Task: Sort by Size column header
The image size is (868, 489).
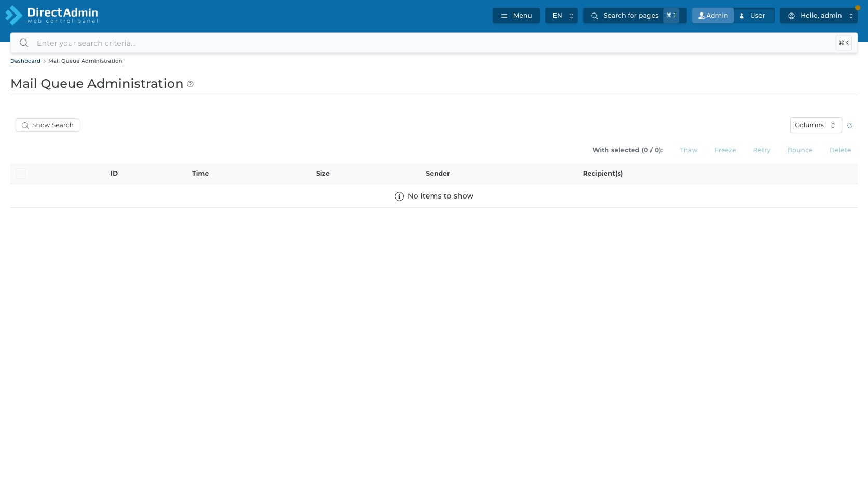Action: coord(323,174)
